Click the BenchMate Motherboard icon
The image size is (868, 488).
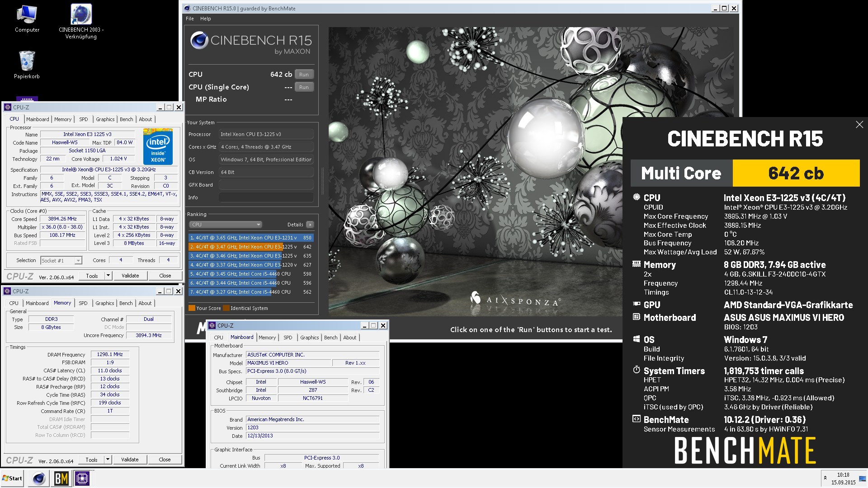(637, 317)
